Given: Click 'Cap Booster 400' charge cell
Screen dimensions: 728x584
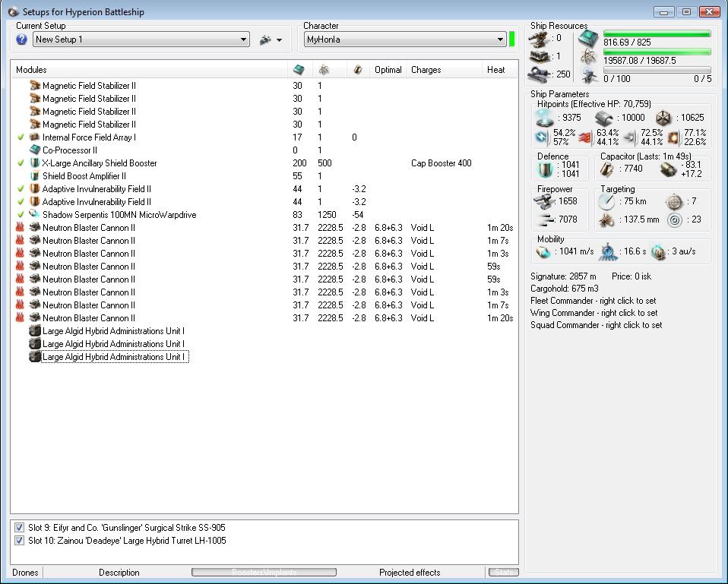Looking at the screenshot, I should pyautogui.click(x=441, y=163).
